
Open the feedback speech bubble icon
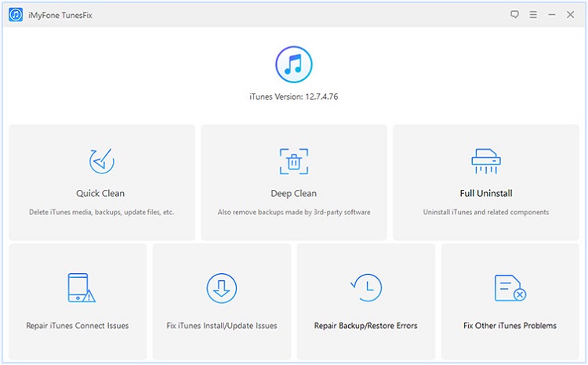pos(514,15)
